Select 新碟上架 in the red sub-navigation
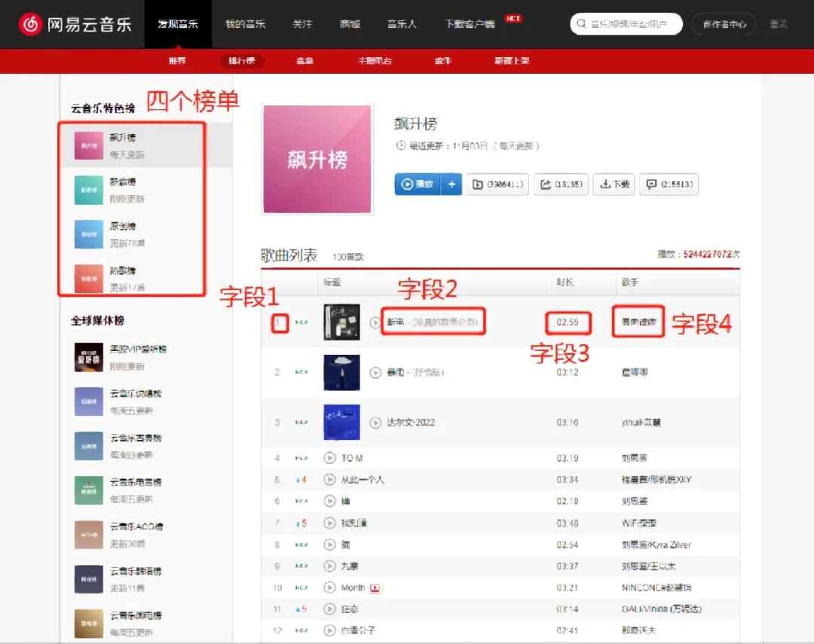This screenshot has height=644, width=814. 512,61
